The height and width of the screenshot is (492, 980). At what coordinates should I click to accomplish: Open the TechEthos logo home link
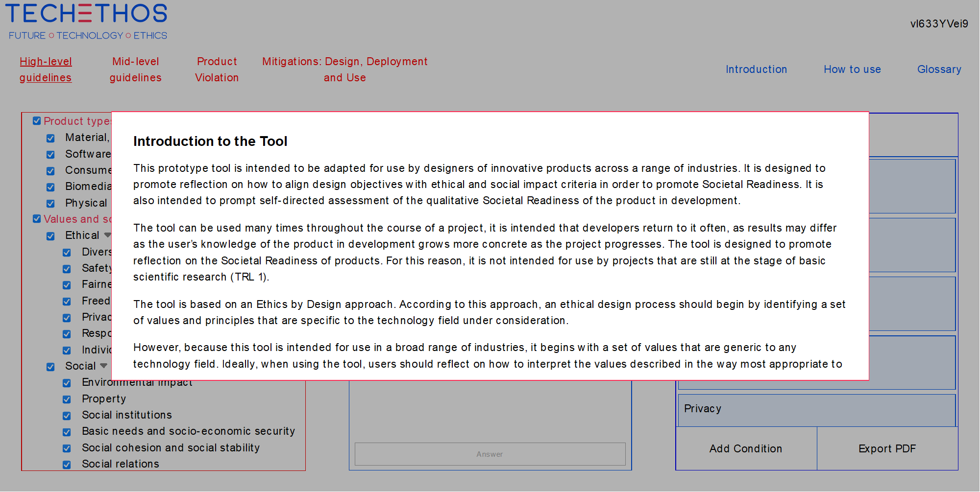tap(87, 22)
